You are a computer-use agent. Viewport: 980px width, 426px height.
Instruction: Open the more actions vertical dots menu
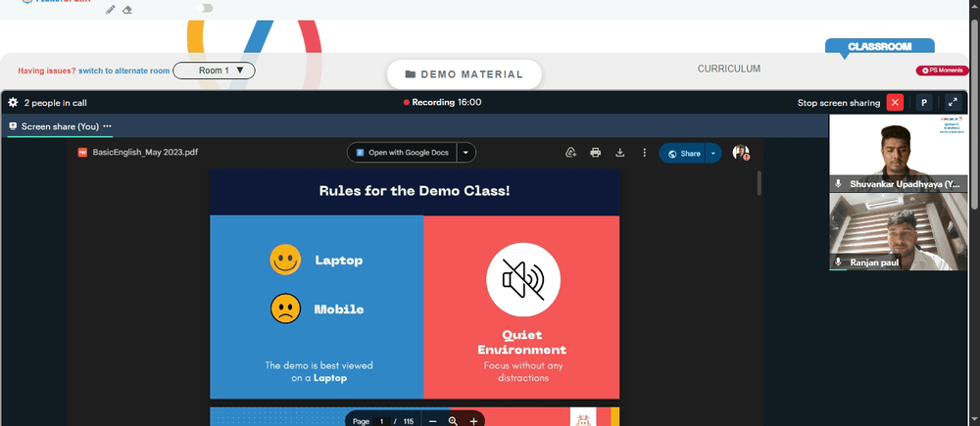point(645,153)
